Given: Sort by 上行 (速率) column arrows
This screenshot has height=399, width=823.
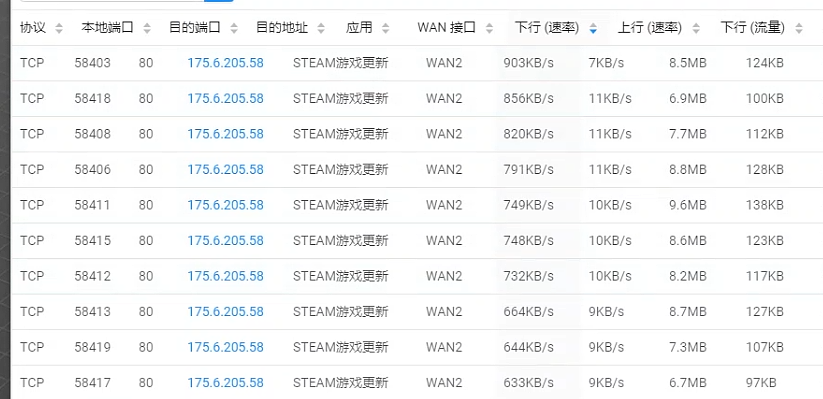Looking at the screenshot, I should (696, 28).
